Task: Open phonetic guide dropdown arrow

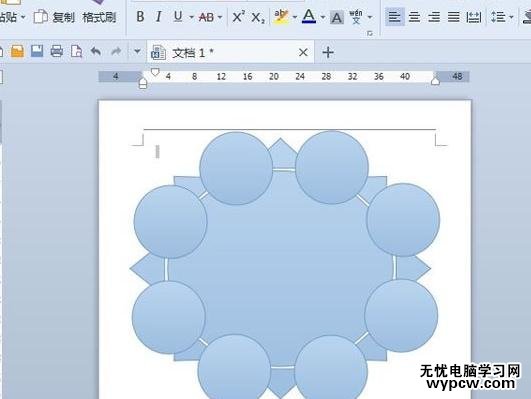Action: click(x=370, y=17)
